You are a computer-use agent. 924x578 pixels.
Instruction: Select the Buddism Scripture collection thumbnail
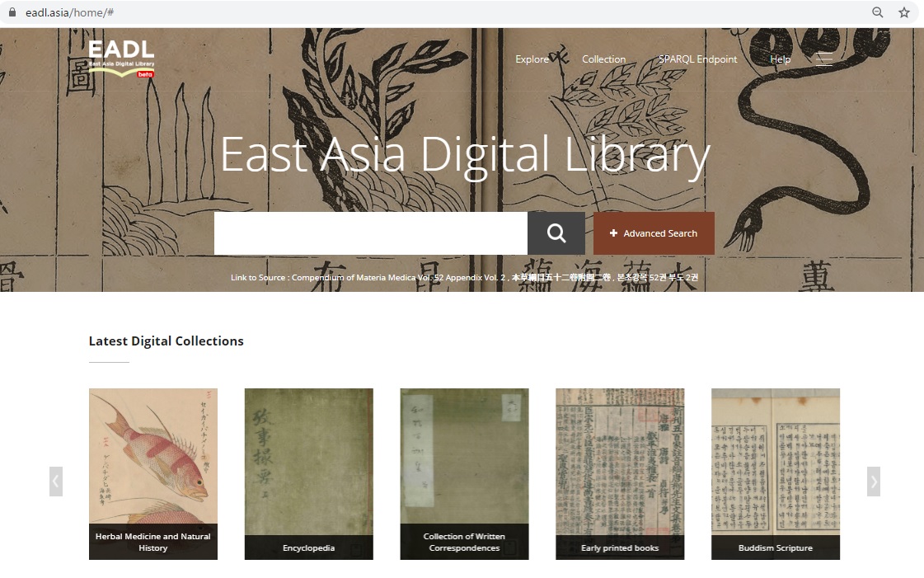(775, 473)
